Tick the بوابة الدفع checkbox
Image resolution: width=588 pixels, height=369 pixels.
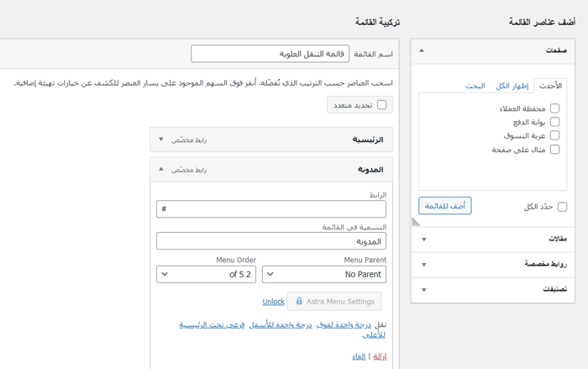[x=554, y=122]
